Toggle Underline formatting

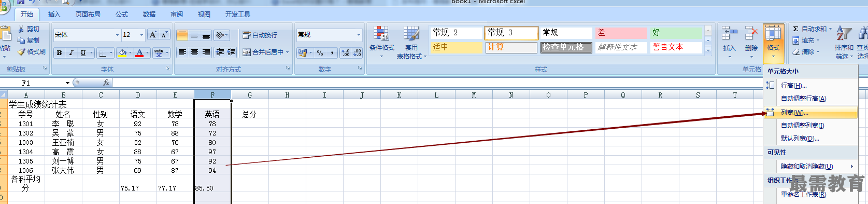pyautogui.click(x=83, y=52)
